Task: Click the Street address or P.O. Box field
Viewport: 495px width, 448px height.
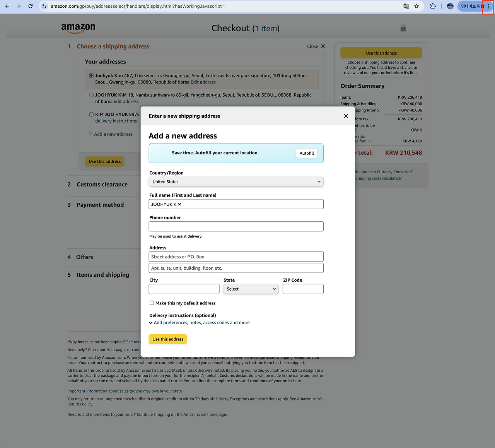Action: tap(236, 257)
